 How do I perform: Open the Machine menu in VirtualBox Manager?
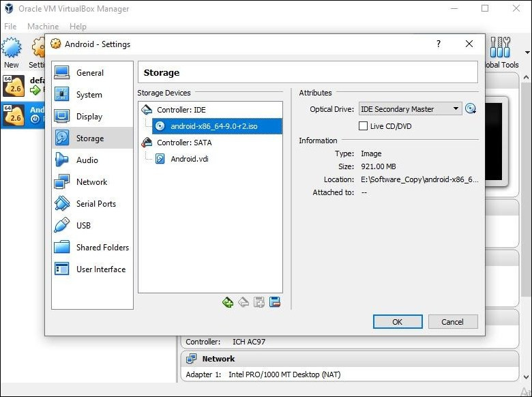click(43, 26)
